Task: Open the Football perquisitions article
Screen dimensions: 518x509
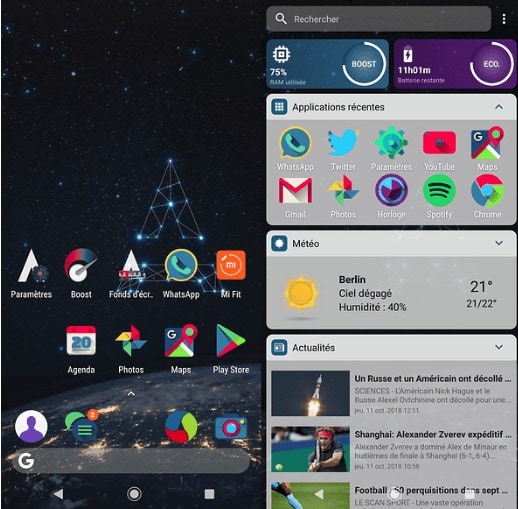Action: 391,495
